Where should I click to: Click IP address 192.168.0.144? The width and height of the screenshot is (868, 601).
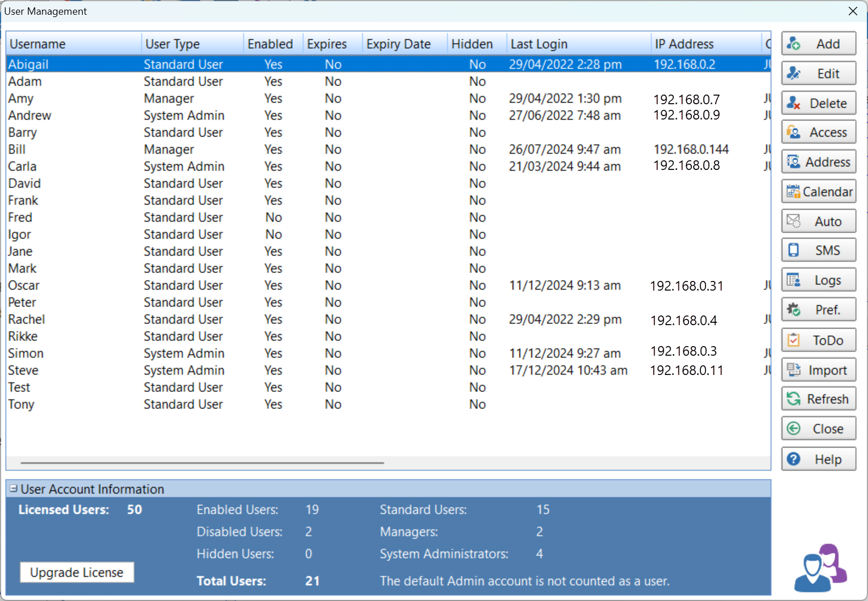(691, 150)
